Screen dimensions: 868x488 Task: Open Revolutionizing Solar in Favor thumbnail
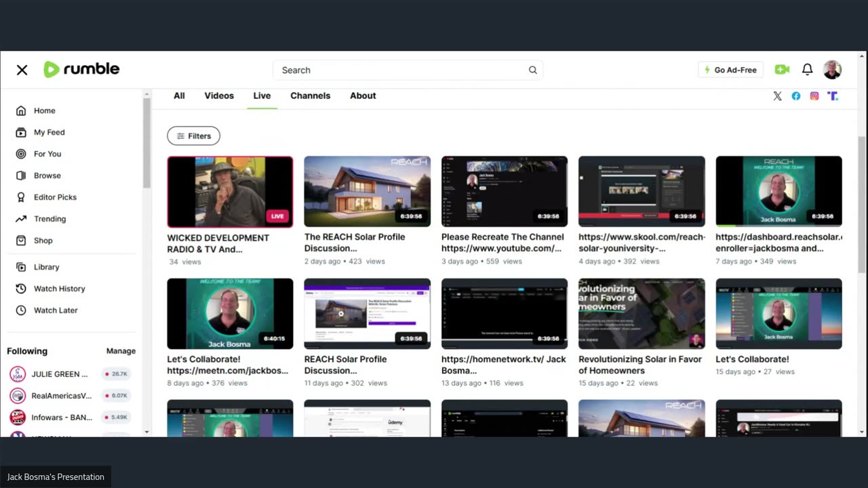pos(642,314)
